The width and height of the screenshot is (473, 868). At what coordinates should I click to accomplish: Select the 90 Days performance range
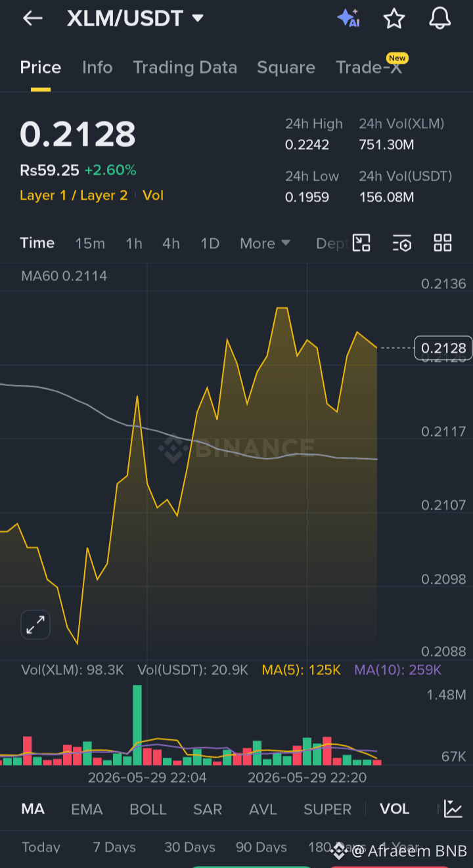261,848
